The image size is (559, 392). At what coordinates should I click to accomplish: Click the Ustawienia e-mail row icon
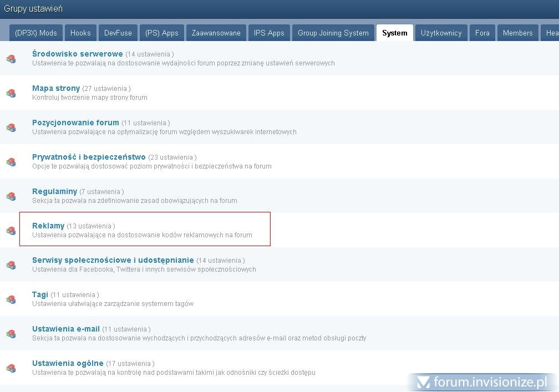coord(11,334)
